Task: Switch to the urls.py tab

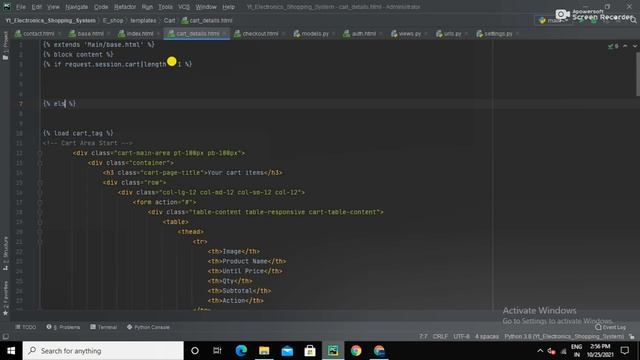Action: click(x=452, y=33)
